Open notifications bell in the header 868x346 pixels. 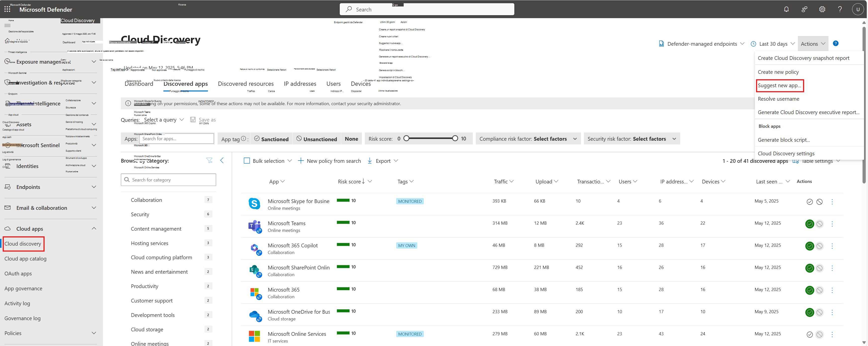click(786, 9)
